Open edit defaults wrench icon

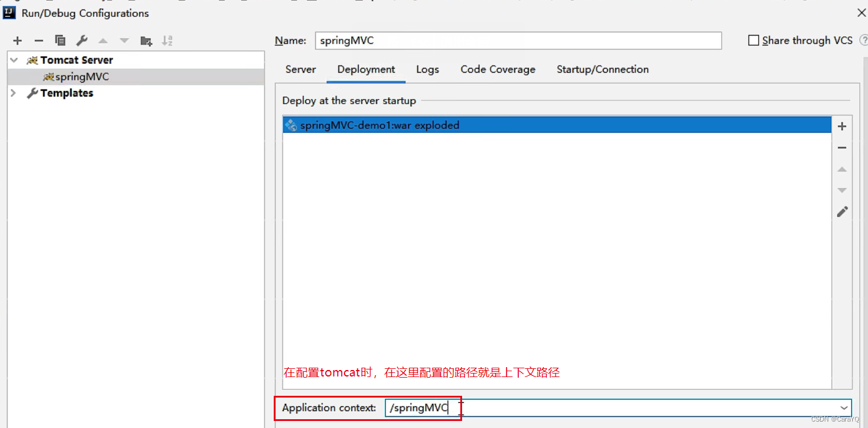[82, 40]
